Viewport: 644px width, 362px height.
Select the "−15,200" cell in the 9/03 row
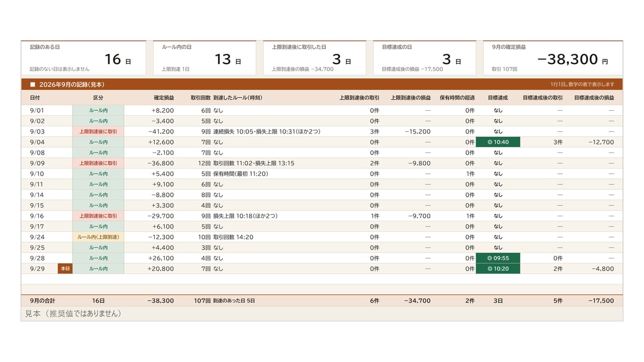tap(418, 131)
